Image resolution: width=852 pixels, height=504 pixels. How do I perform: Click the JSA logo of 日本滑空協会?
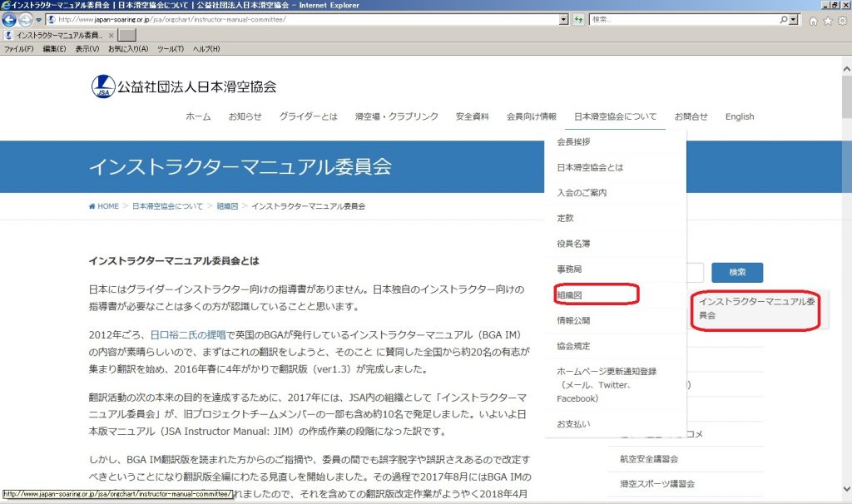[103, 86]
